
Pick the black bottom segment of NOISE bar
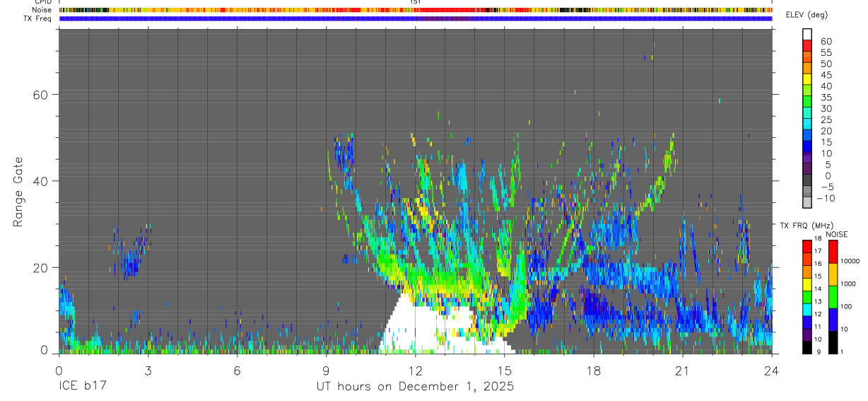pos(833,342)
